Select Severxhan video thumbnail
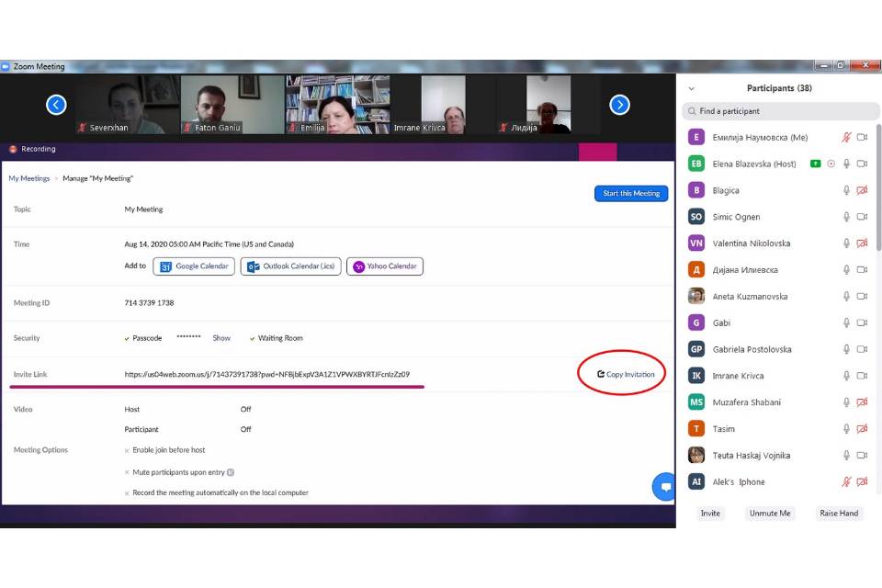This screenshot has height=588, width=882. [x=129, y=105]
